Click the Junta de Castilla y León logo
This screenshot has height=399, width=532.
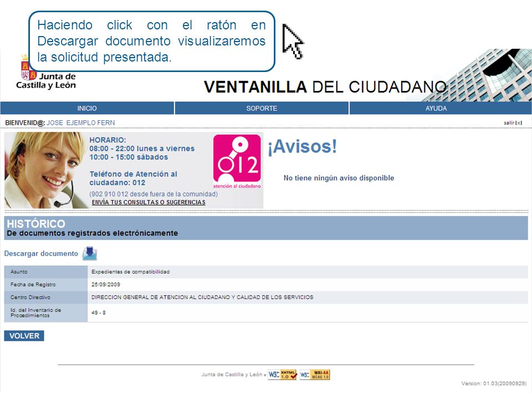46,72
